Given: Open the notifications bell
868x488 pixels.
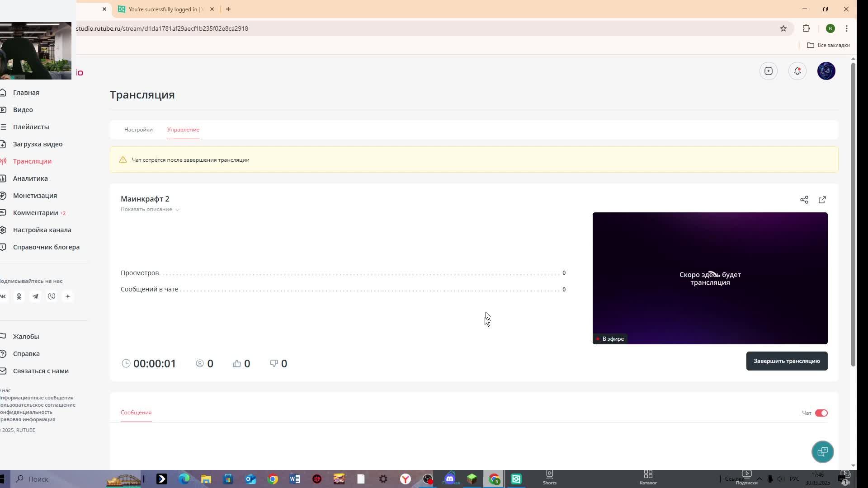Looking at the screenshot, I should coord(797,71).
